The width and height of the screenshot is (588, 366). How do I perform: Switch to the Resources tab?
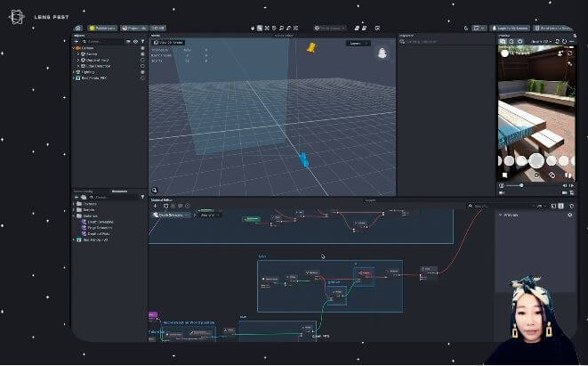point(119,191)
